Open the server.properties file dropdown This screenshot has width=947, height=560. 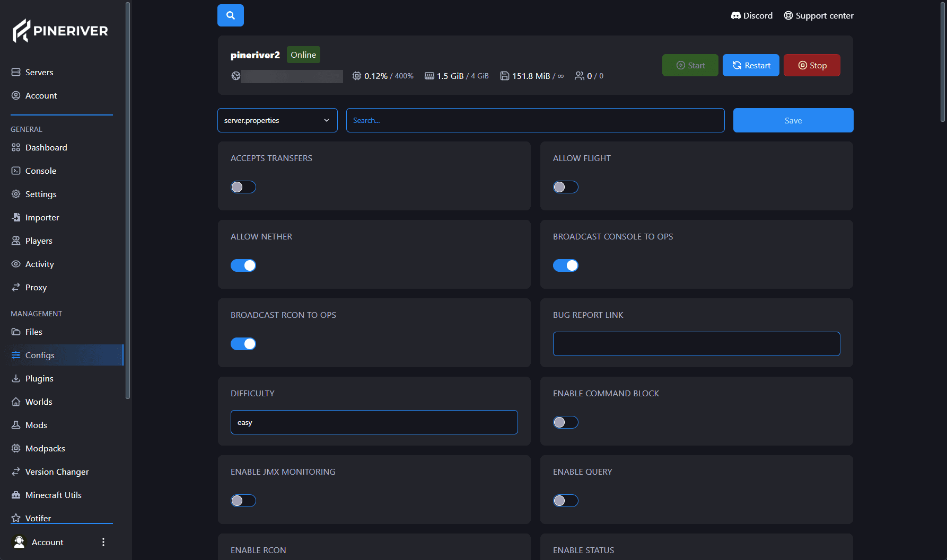click(x=277, y=120)
